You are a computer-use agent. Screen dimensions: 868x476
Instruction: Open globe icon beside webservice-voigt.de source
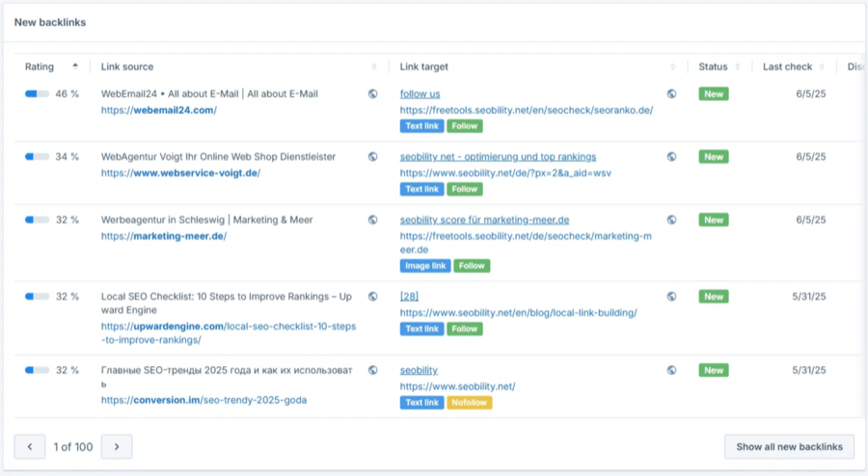coord(373,157)
